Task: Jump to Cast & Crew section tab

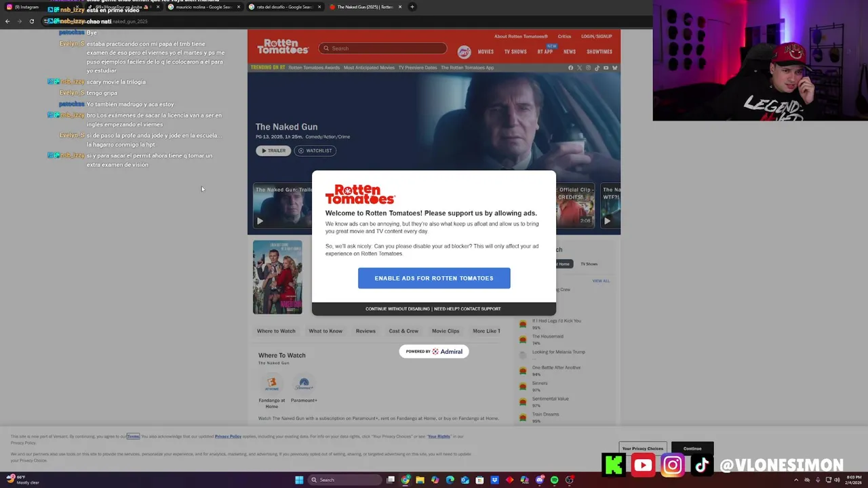Action: pos(403,331)
